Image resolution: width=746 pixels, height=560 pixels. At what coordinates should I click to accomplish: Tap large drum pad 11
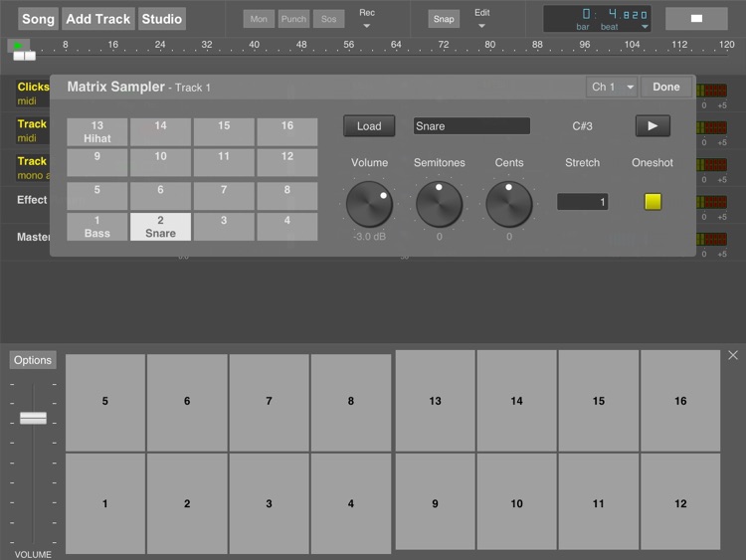pyautogui.click(x=599, y=501)
